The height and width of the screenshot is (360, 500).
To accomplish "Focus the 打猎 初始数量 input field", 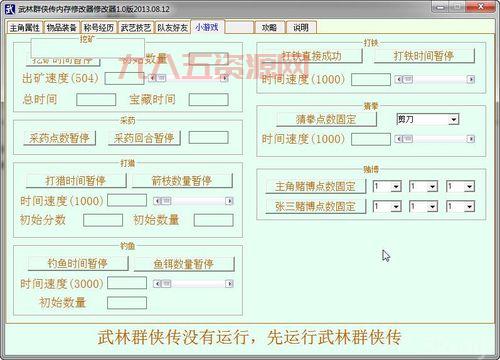I will click(214, 220).
